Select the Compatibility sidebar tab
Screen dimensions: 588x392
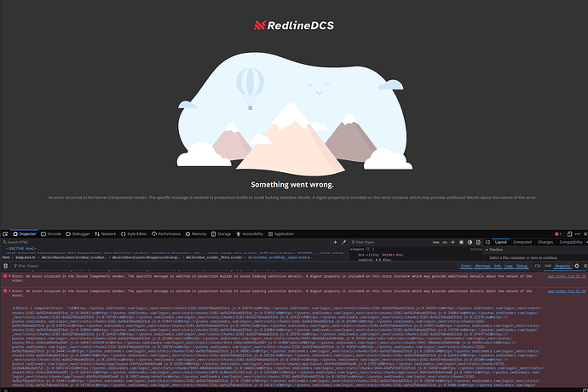tap(571, 242)
